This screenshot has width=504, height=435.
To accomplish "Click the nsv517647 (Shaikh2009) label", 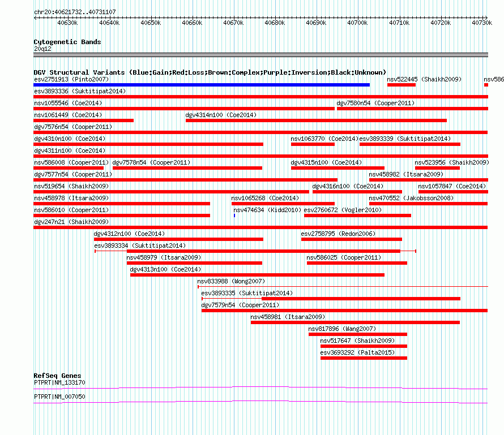I will point(357,341).
